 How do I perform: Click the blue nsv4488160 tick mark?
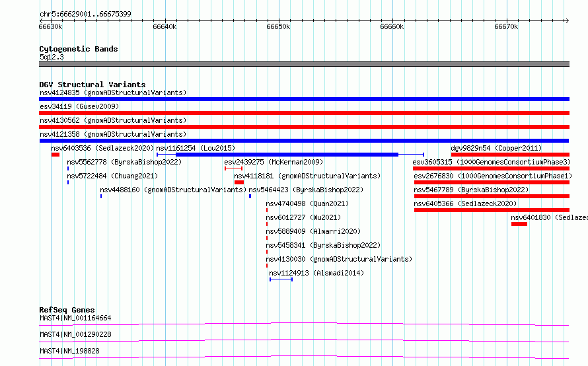tap(101, 196)
